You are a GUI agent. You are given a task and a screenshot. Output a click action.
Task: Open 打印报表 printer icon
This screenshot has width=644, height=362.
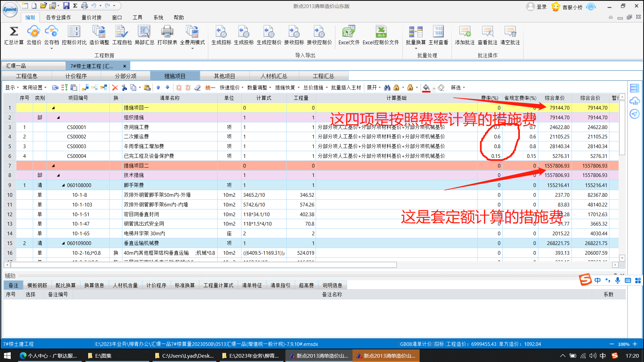click(x=167, y=32)
